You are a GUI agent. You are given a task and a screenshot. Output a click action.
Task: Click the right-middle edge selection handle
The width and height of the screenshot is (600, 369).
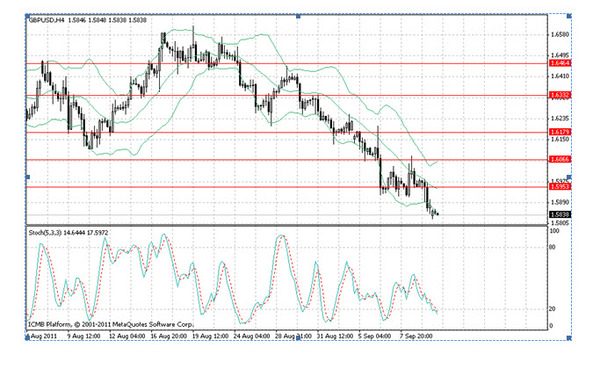click(569, 177)
